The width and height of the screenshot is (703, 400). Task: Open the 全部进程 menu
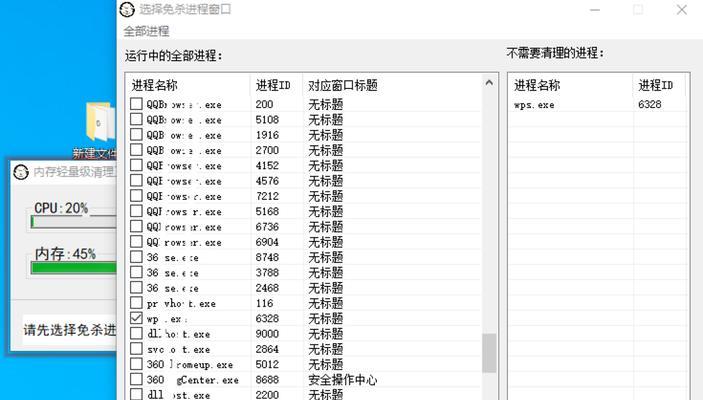[x=146, y=31]
